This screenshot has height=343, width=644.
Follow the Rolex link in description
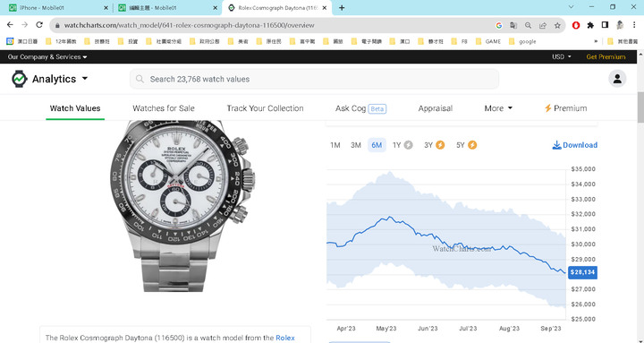click(x=285, y=338)
